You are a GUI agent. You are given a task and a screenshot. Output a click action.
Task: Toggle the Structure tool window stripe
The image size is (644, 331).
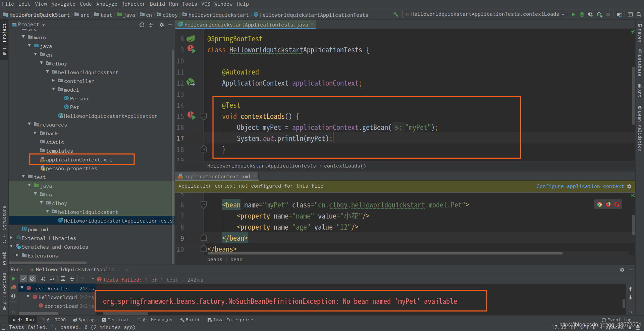pos(4,224)
